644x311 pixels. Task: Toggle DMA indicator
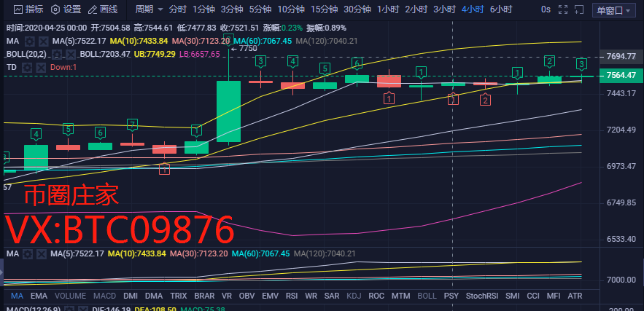(154, 296)
